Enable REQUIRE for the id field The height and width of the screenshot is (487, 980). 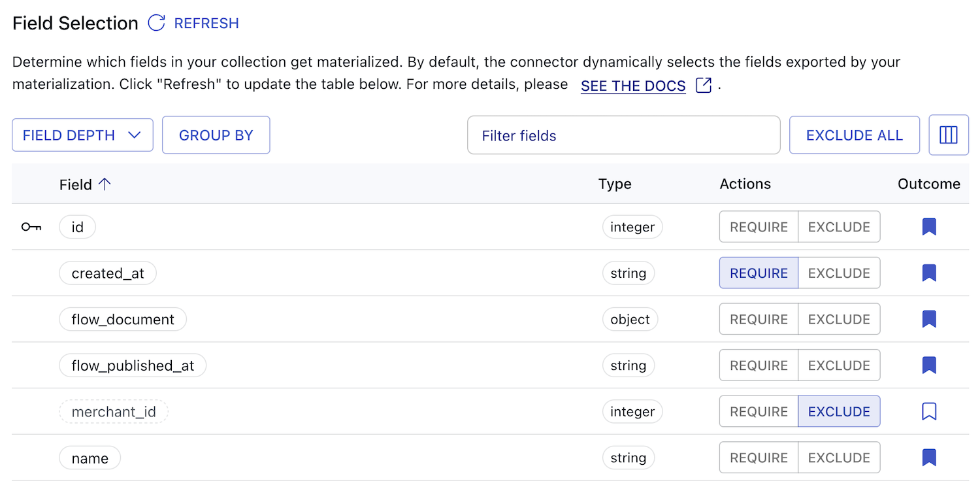pos(758,227)
